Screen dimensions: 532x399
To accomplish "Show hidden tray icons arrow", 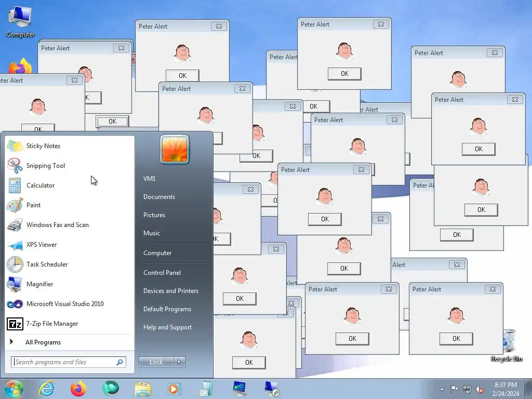I will click(x=442, y=389).
